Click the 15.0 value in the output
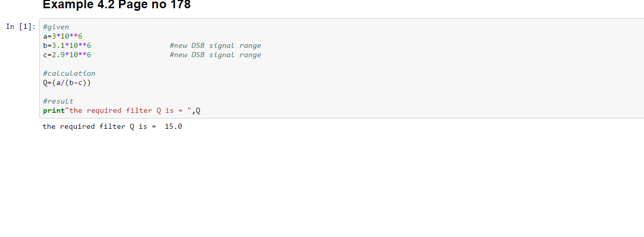644x237 pixels. pos(173,126)
